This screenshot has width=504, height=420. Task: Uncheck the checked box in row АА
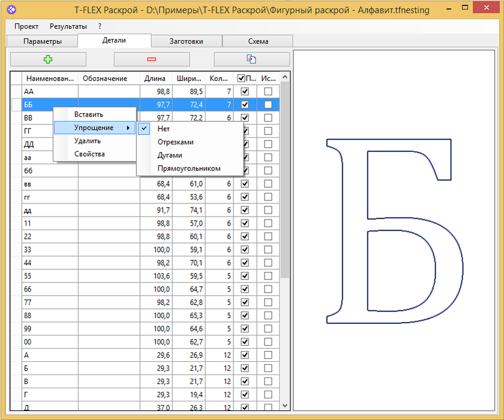click(245, 91)
